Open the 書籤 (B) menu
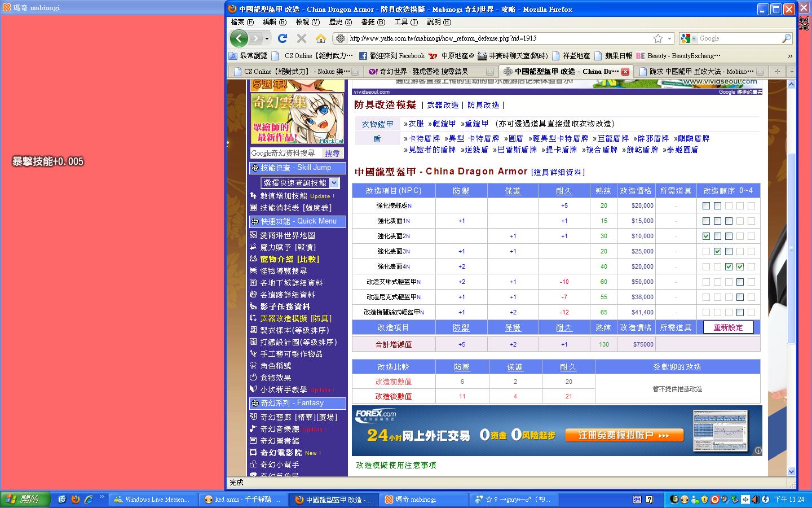 (x=373, y=22)
